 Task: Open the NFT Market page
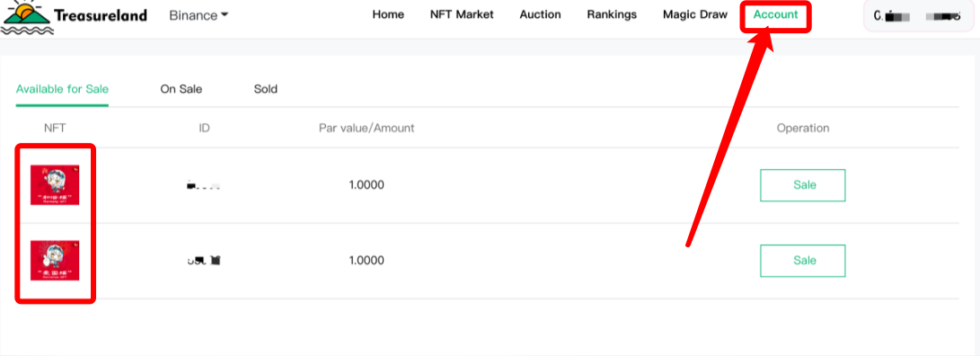(x=462, y=14)
